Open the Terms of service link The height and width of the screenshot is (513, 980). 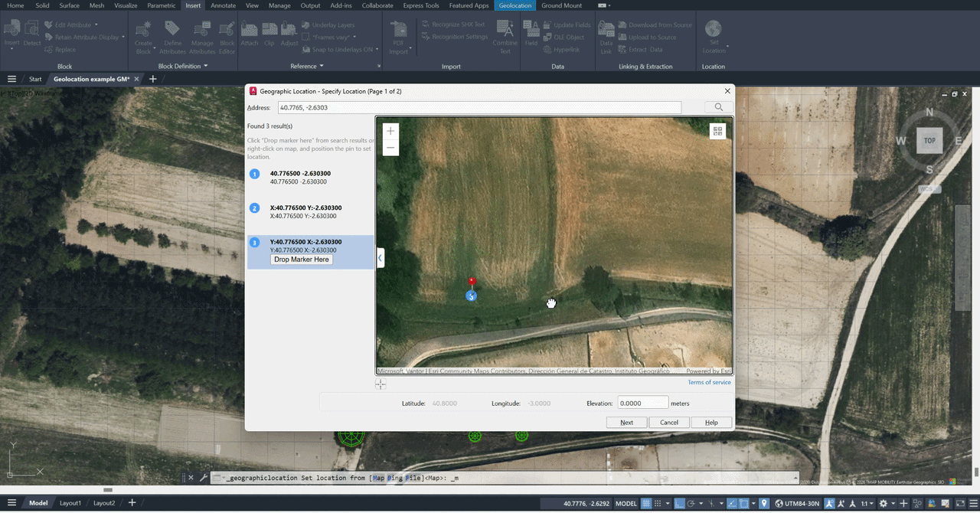click(709, 382)
